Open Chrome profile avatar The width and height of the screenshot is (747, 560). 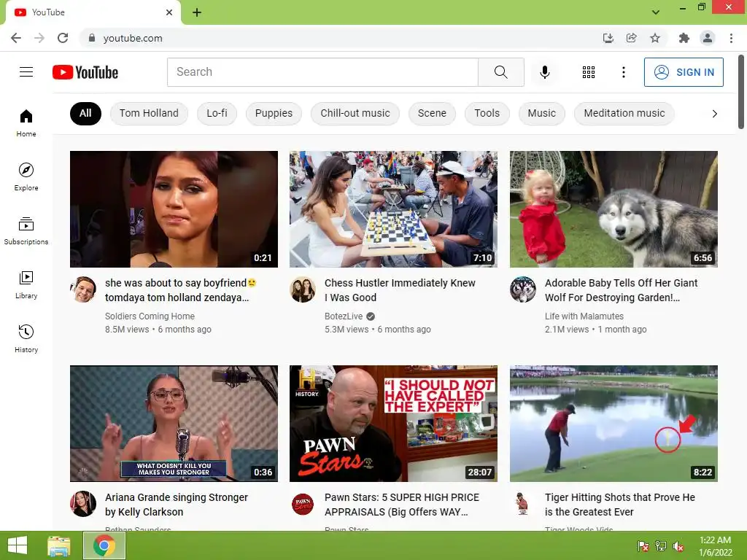point(708,38)
